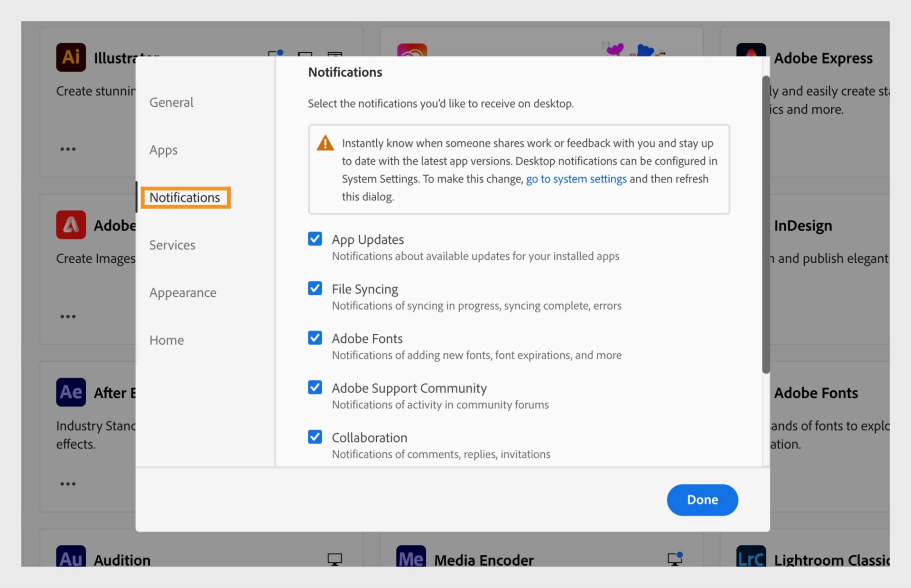Click the After Effects app icon

tap(70, 392)
